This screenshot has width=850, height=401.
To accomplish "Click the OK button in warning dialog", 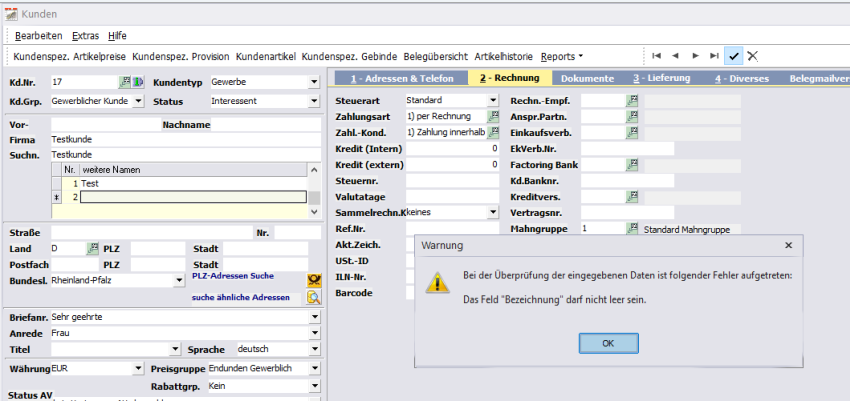I will click(x=608, y=343).
